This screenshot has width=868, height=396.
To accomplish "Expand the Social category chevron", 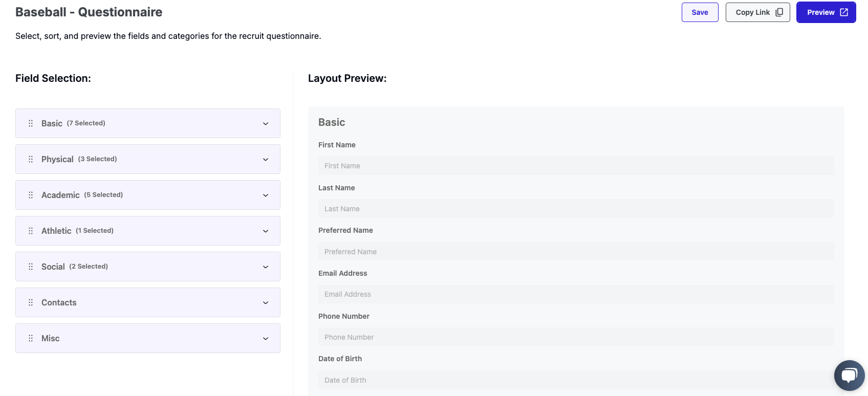I will click(x=266, y=267).
